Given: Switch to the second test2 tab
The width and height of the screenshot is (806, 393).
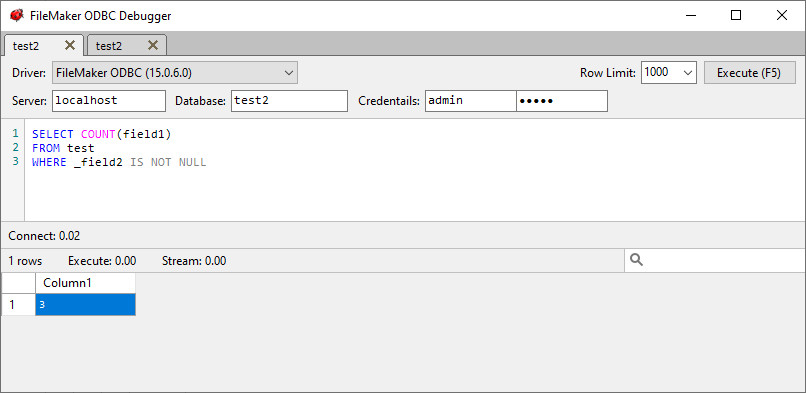Looking at the screenshot, I should pos(126,45).
